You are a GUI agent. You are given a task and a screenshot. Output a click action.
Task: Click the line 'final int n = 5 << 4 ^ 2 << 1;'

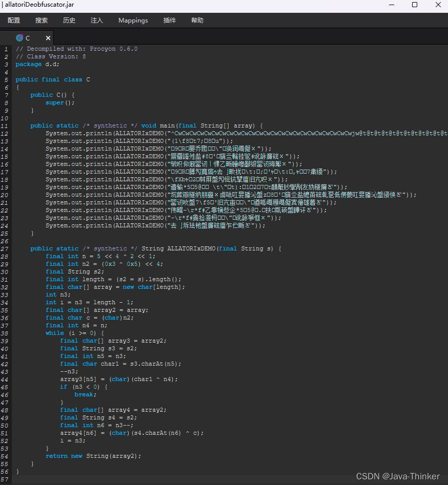[x=100, y=256]
